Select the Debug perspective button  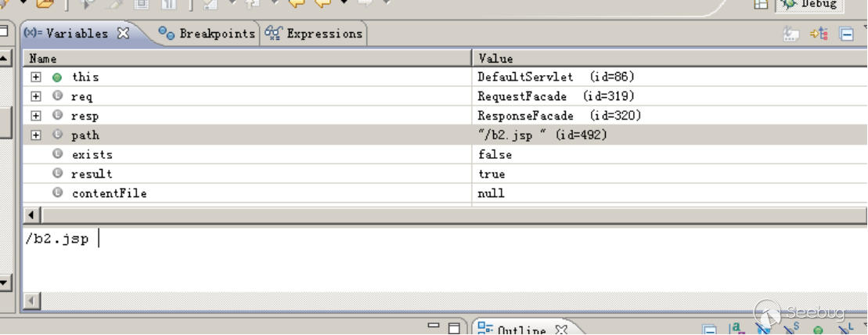tap(809, 5)
